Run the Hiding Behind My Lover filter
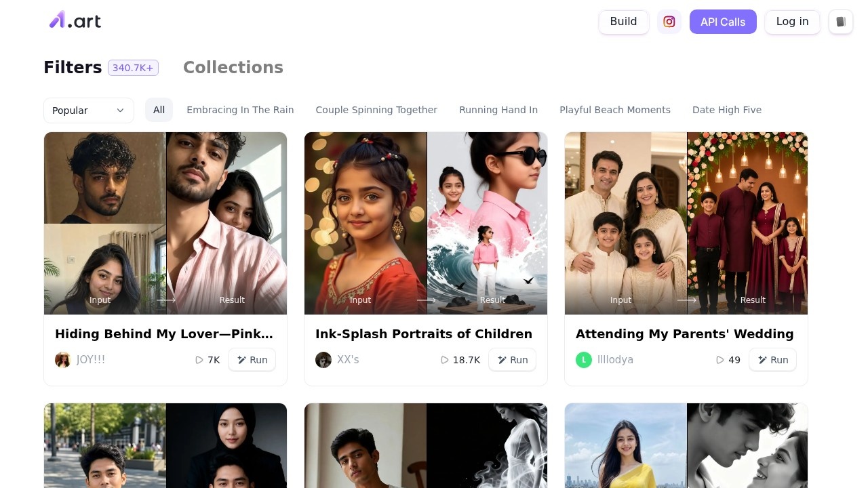The width and height of the screenshot is (868, 488). coord(252,360)
